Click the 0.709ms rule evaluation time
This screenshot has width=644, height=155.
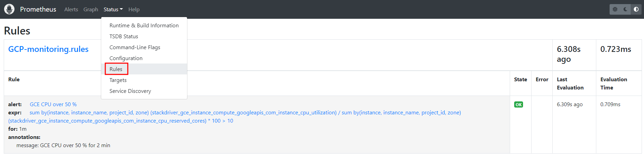tap(610, 104)
